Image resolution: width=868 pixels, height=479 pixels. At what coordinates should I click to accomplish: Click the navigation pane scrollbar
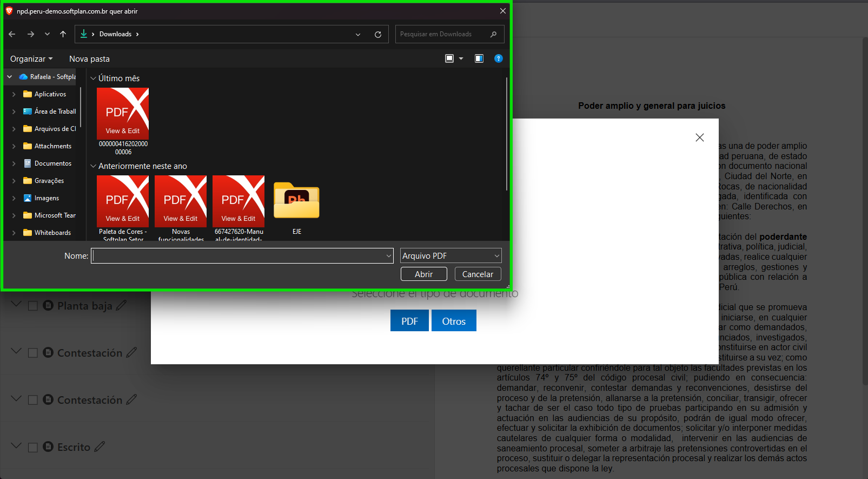pos(81,107)
